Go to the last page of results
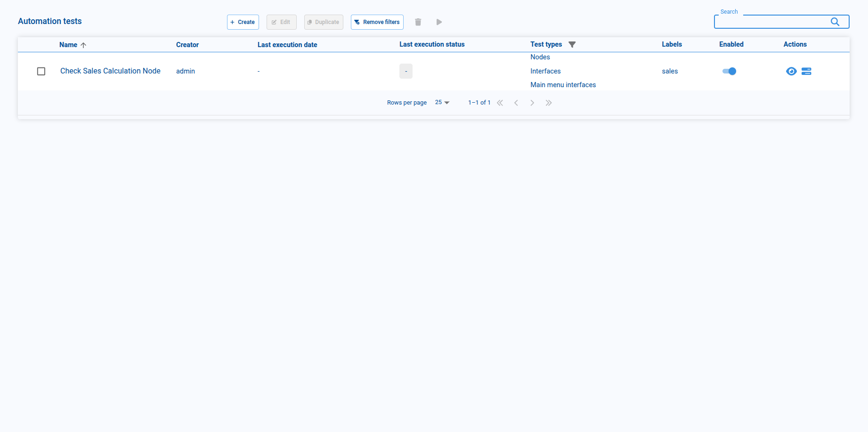 pos(549,103)
